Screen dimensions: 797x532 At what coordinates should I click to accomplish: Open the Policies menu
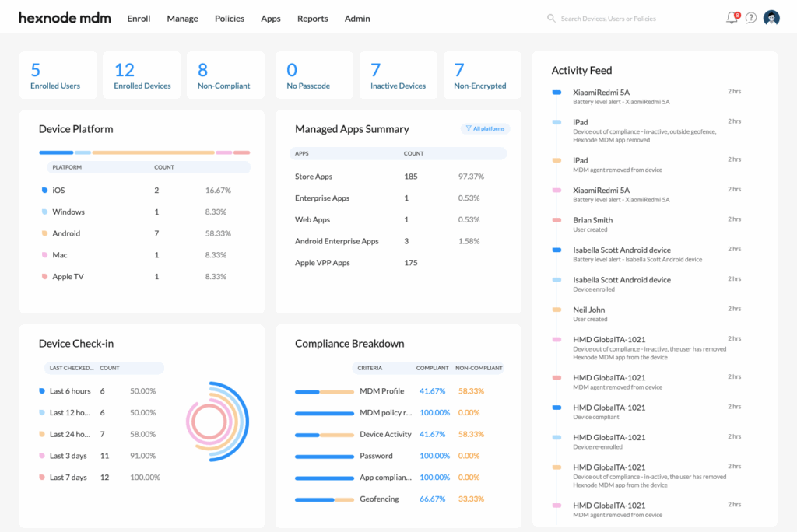230,19
